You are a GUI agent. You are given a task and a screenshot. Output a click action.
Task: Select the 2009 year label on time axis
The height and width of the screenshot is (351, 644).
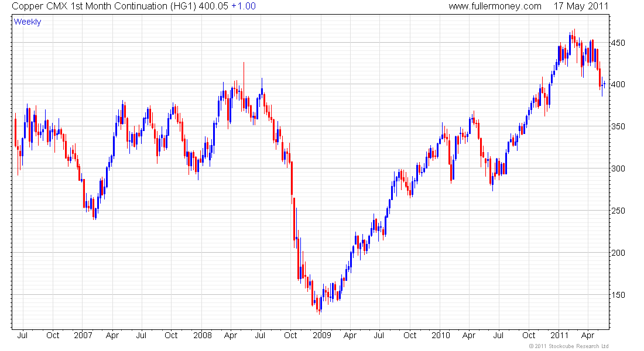321,335
